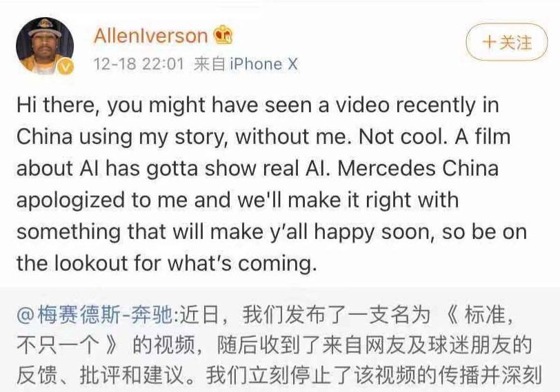This screenshot has height=392, width=560.
Task: Click the gold verified V badge
Action: [65, 66]
